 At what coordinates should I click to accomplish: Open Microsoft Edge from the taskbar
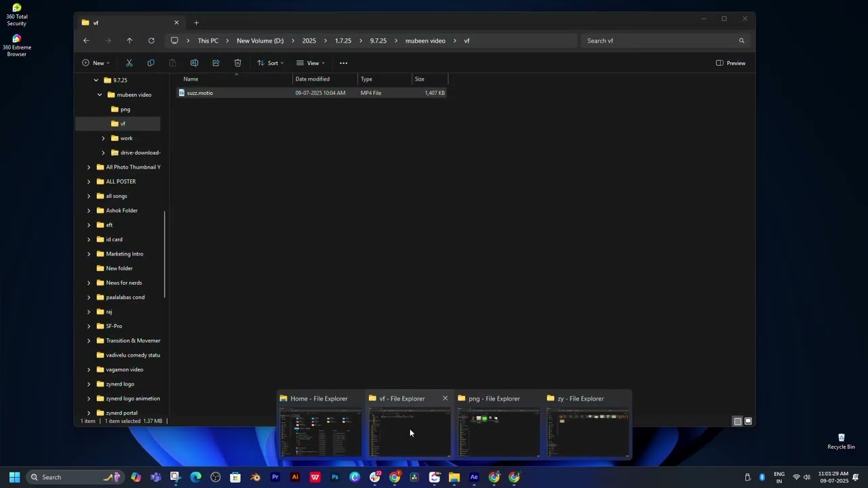click(195, 477)
